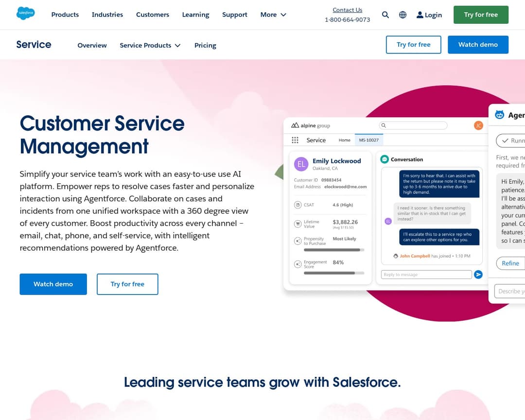Click the CSAT row icon
The image size is (525, 420).
click(x=297, y=205)
